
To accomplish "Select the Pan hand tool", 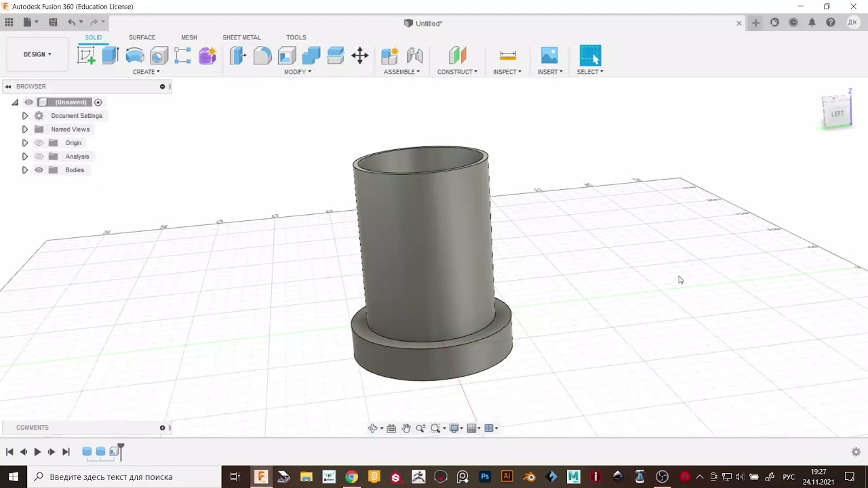I will (x=406, y=428).
